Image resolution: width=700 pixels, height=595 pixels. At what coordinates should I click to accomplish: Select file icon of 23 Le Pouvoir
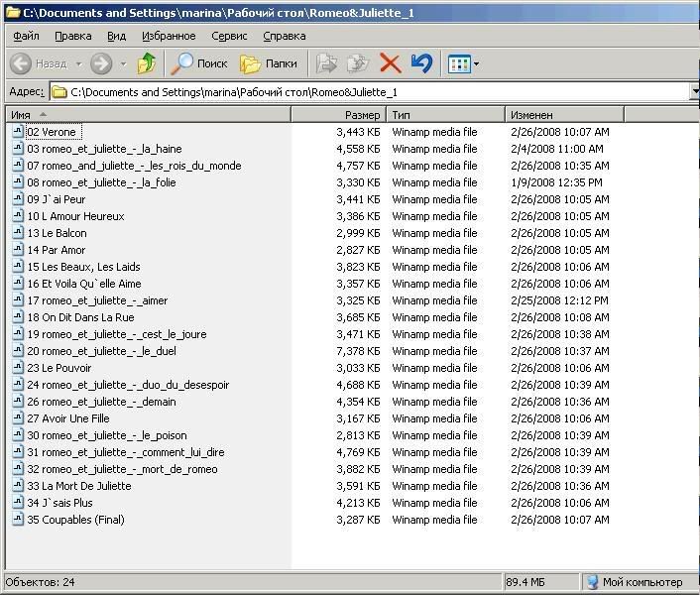[18, 368]
